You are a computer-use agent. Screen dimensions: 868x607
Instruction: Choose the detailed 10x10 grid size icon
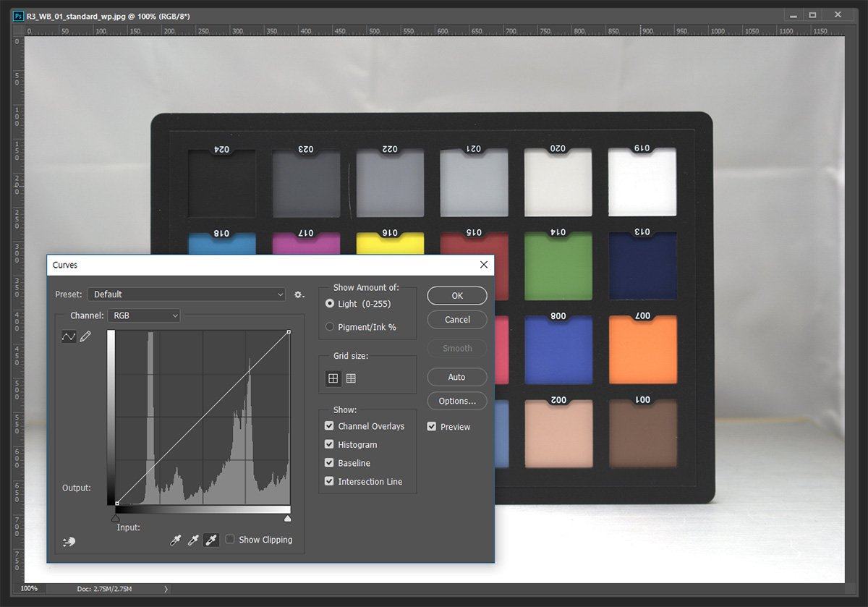[351, 378]
